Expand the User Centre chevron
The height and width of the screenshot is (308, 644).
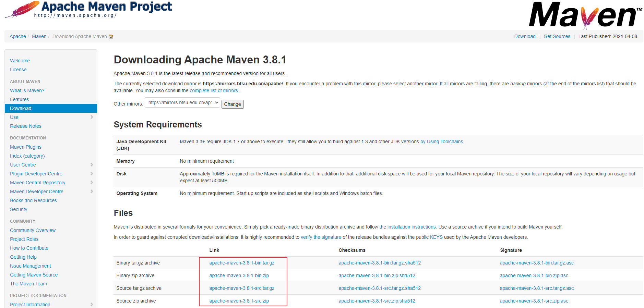tap(92, 165)
